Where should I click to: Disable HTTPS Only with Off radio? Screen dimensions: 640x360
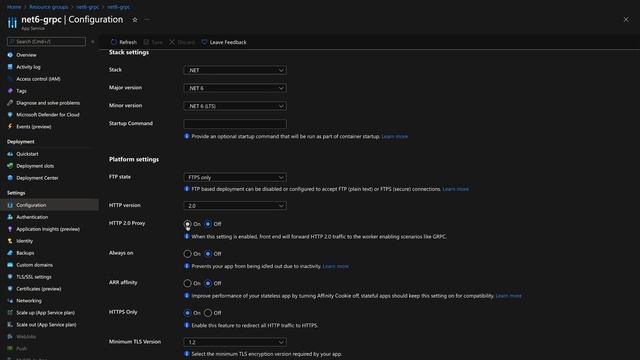click(x=208, y=313)
